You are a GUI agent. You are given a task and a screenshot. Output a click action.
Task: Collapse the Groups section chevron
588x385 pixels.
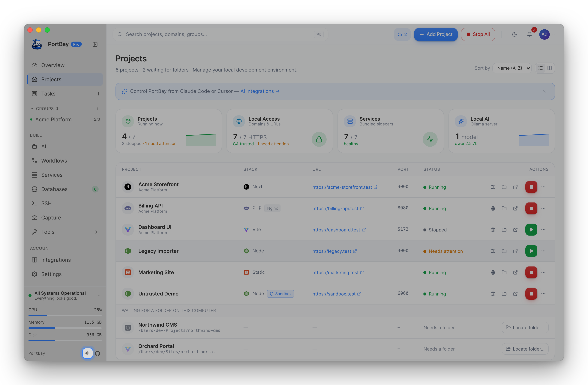[x=32, y=109]
